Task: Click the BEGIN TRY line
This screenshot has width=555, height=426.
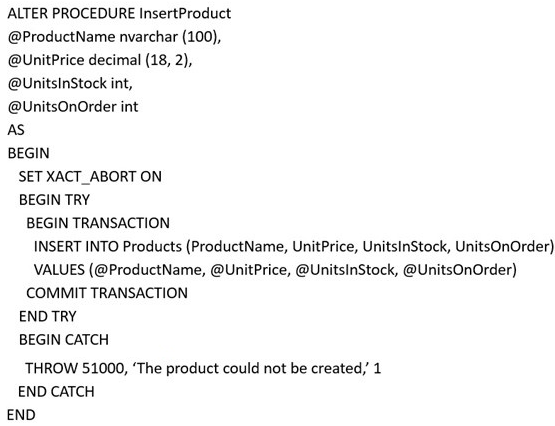Action: [55, 200]
